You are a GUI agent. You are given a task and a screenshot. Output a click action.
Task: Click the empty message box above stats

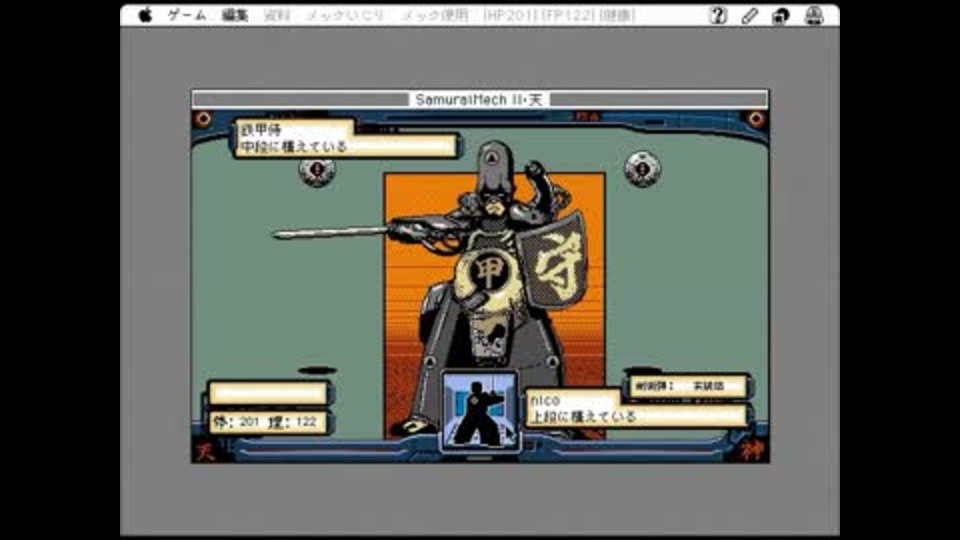coord(269,393)
